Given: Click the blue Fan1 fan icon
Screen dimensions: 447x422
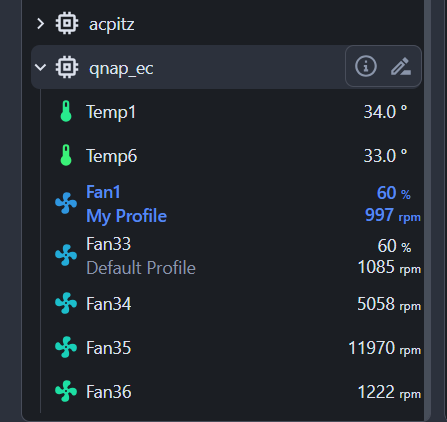Looking at the screenshot, I should (66, 203).
